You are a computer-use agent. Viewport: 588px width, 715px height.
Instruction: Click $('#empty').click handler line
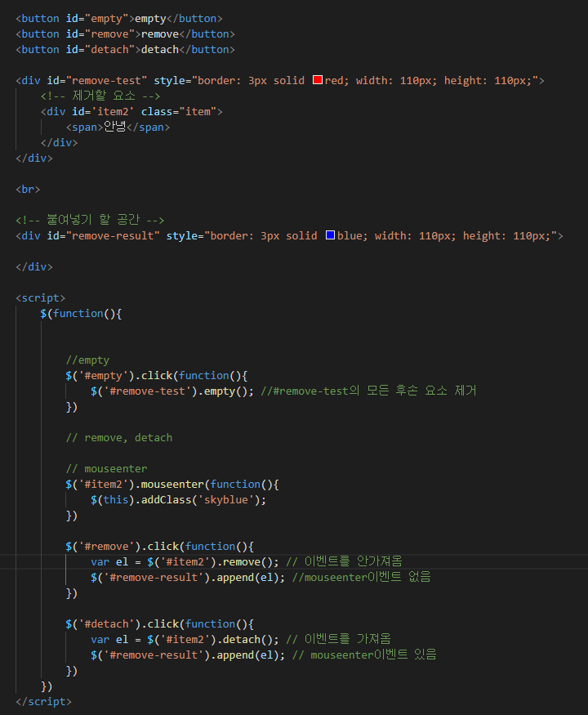(157, 376)
